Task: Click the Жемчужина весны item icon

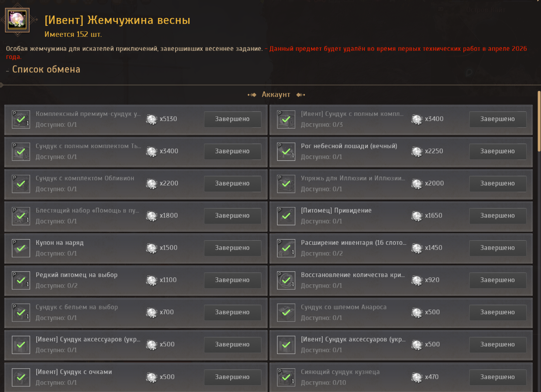Action: (x=17, y=20)
